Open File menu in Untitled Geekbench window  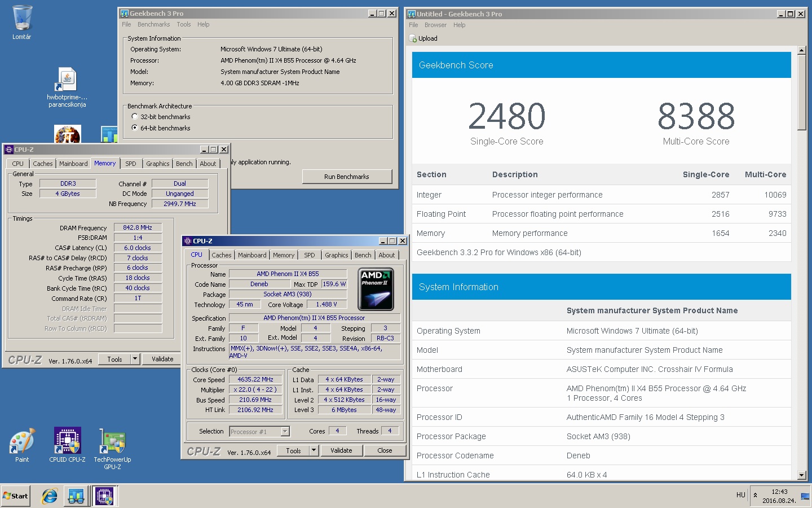tap(413, 25)
